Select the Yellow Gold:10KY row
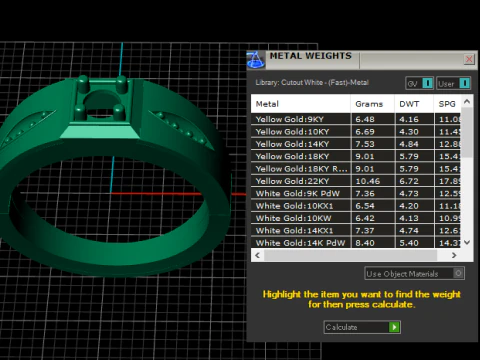This screenshot has height=360, width=480. pyautogui.click(x=356, y=132)
